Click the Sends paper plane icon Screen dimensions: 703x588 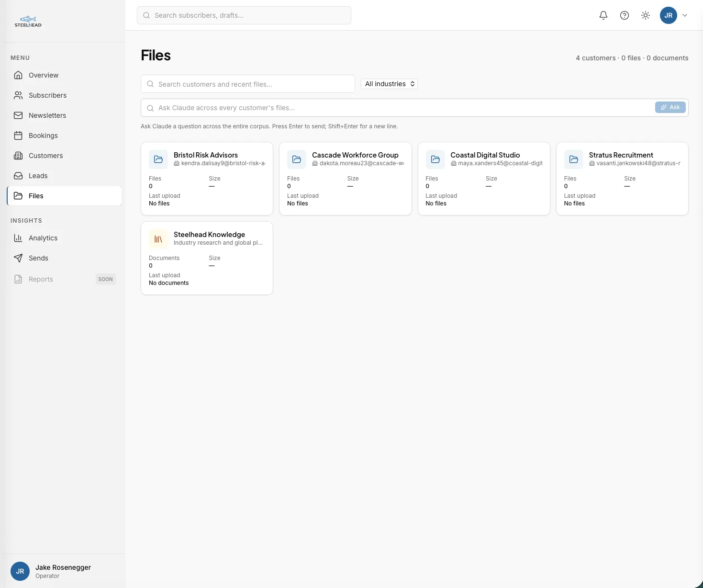pyautogui.click(x=18, y=258)
